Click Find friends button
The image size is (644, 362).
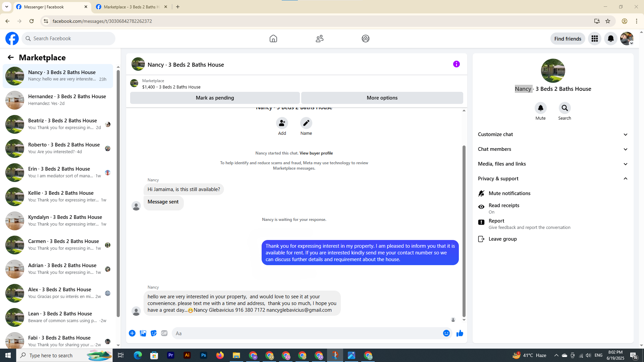(x=568, y=39)
